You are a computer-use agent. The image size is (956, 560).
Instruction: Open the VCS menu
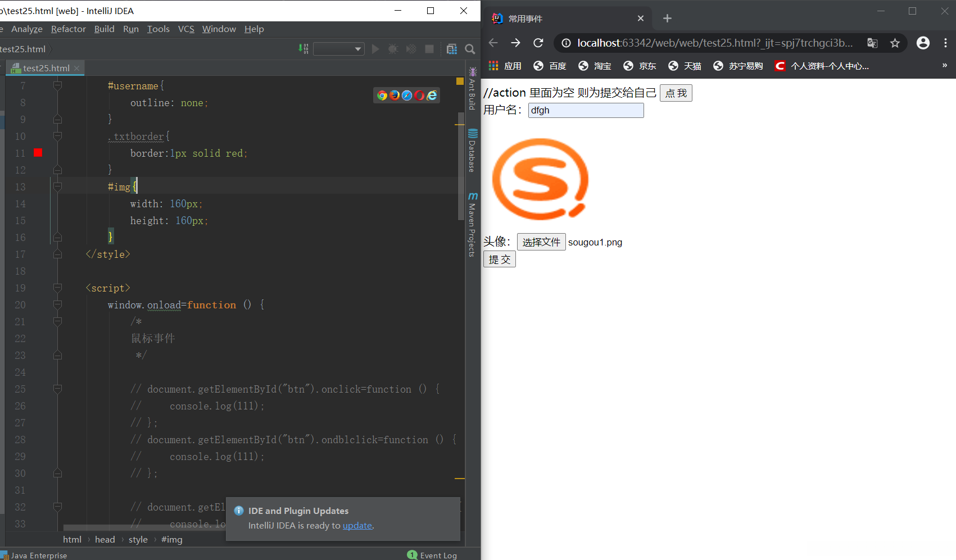(186, 29)
